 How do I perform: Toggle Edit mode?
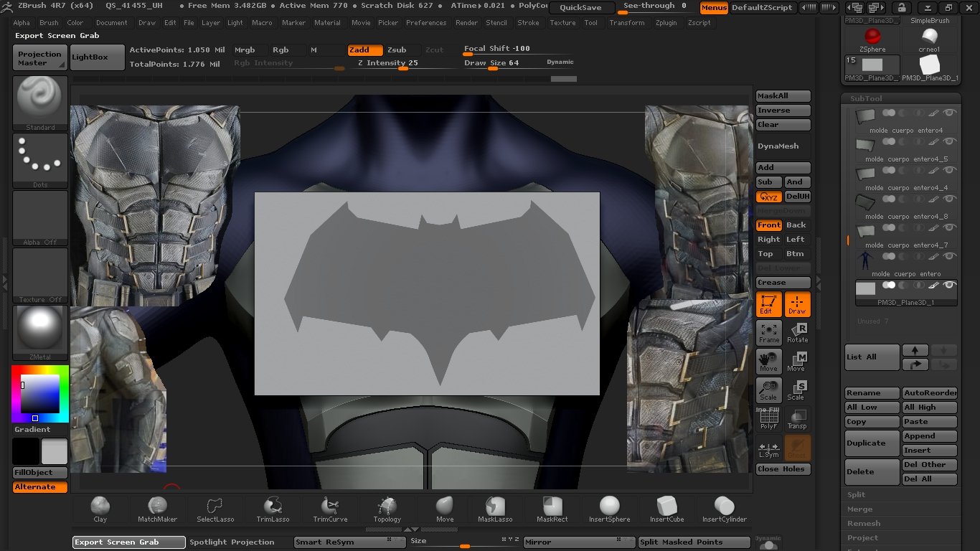click(769, 304)
